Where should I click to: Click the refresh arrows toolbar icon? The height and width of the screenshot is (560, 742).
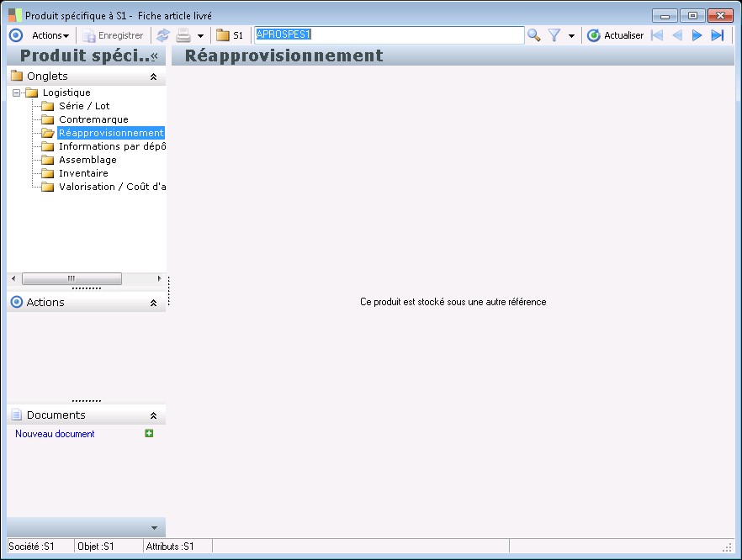[163, 35]
